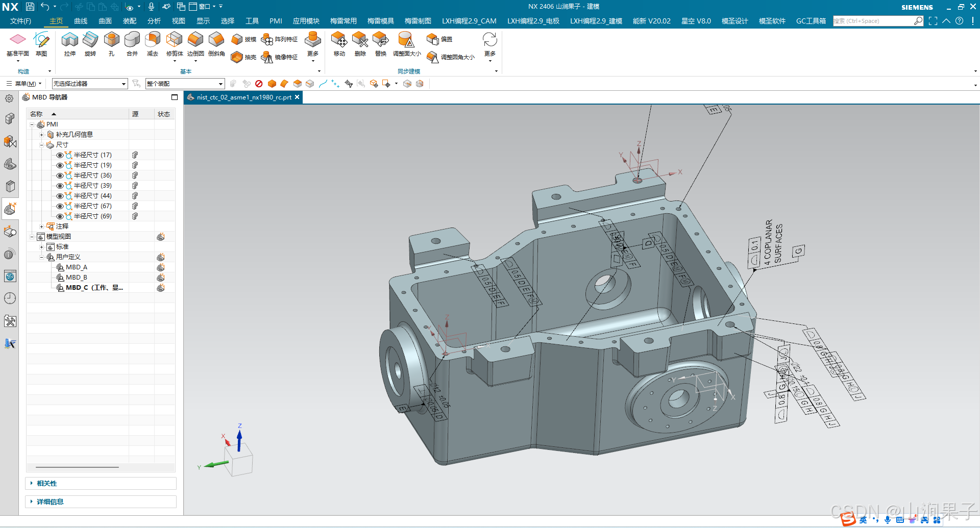
Task: Toggle visibility eye of 半径尺寸 (44)
Action: point(60,196)
